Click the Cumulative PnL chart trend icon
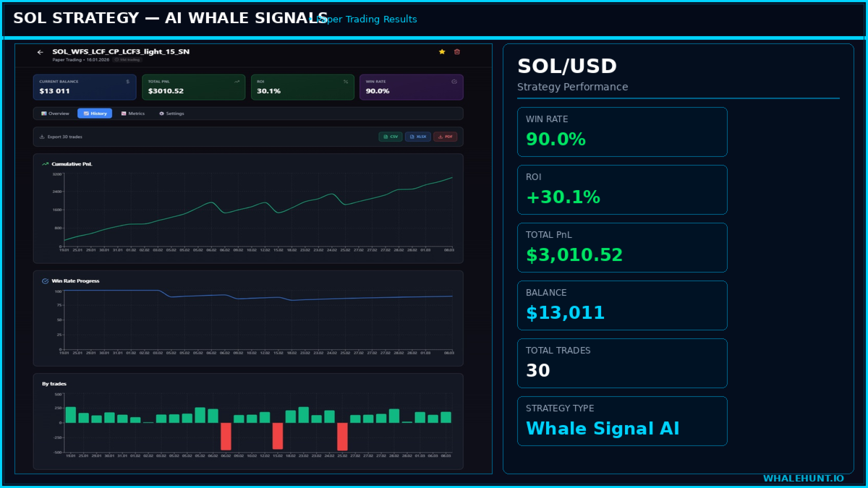Screen dimensions: 868x488 (46, 164)
